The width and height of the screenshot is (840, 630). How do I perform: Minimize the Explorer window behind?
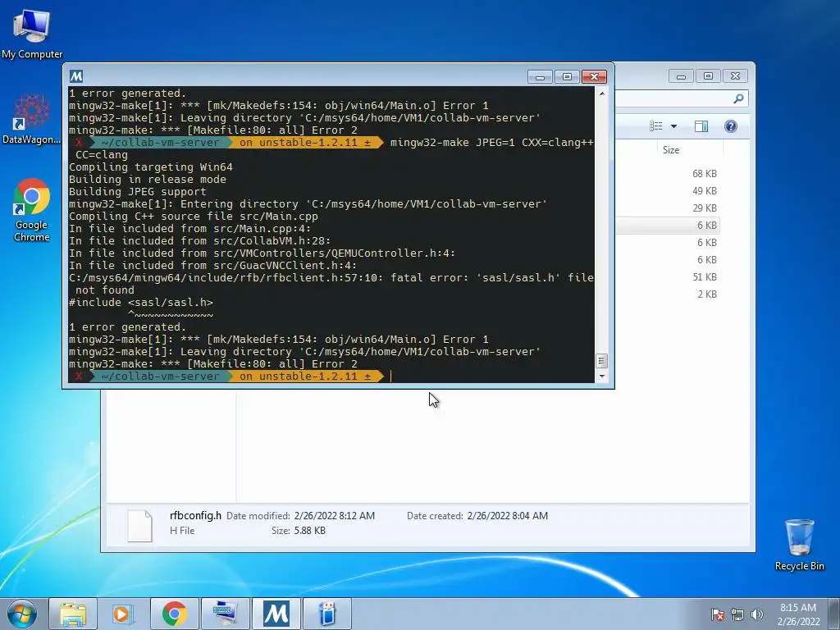(x=681, y=76)
